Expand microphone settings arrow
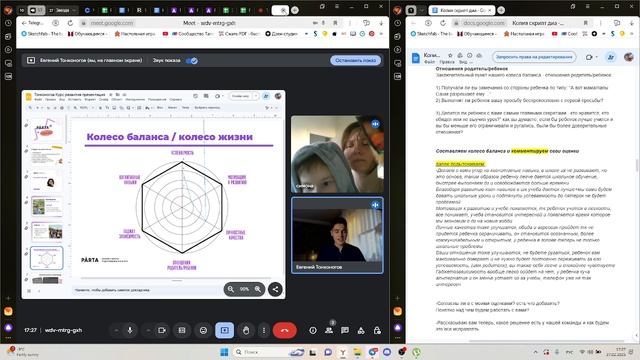The image size is (640, 360). point(116,330)
